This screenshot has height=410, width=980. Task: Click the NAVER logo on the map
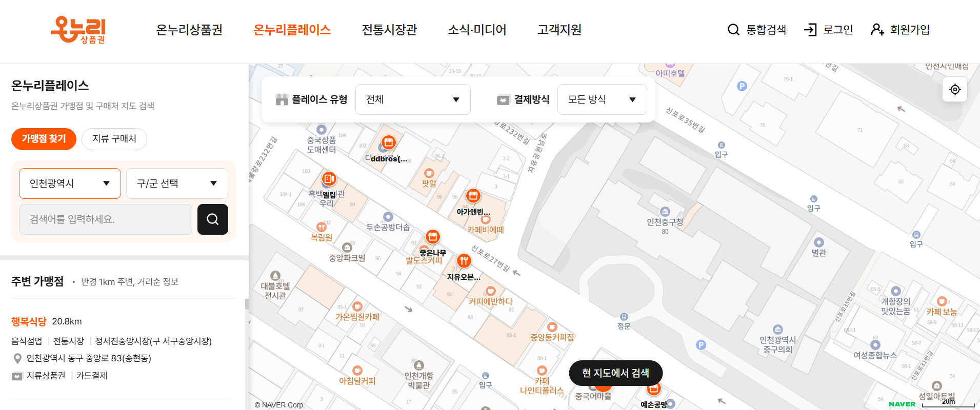point(902,404)
